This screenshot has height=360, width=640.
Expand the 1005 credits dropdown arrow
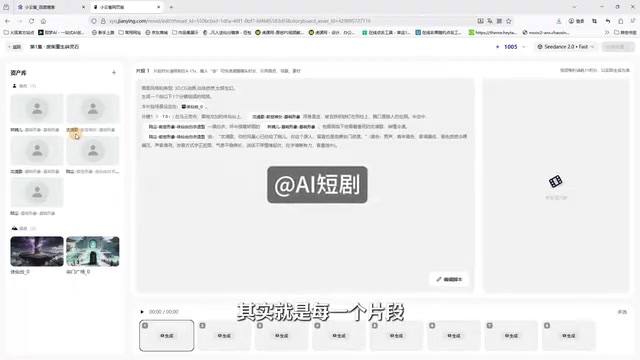click(x=523, y=47)
